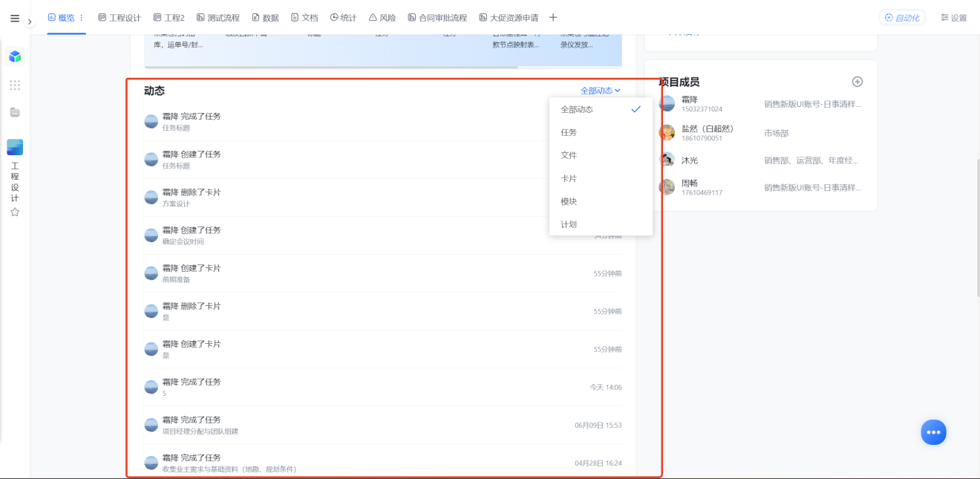Click the 自动化 button
The width and height of the screenshot is (980, 479).
click(x=902, y=18)
